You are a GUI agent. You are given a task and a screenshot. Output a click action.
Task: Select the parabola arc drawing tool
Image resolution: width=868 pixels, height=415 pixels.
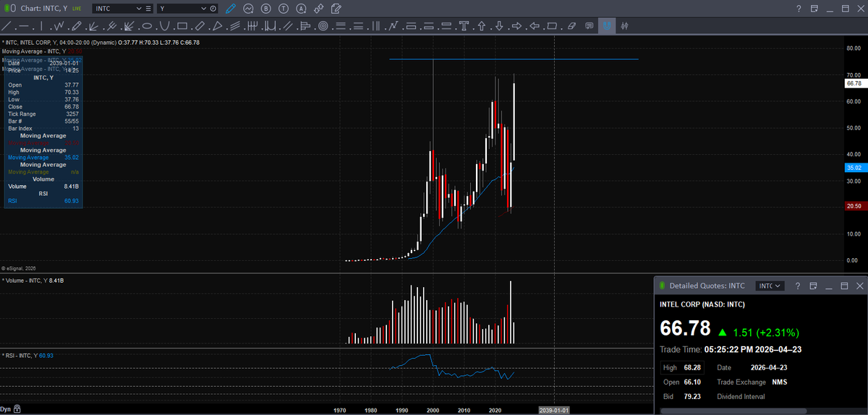tap(164, 26)
